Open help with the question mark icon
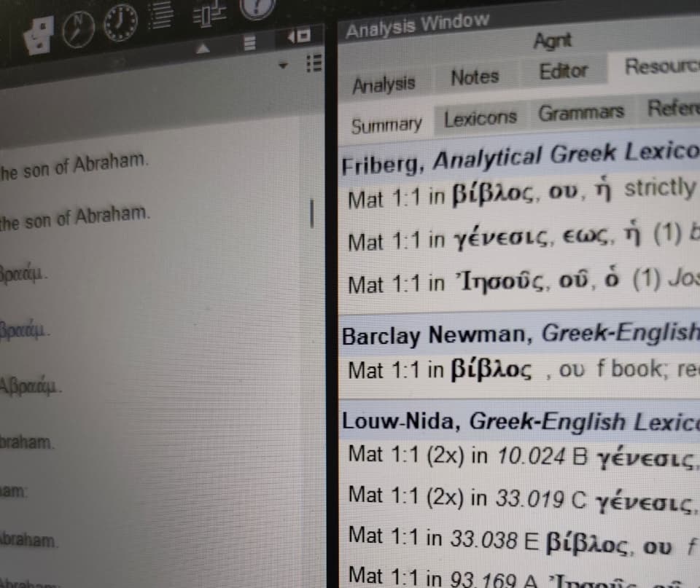The height and width of the screenshot is (588, 700). (x=259, y=7)
